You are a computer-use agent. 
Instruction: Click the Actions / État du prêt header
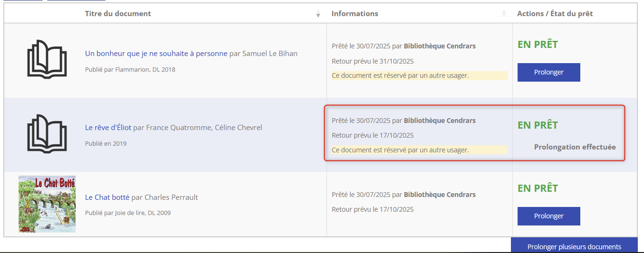pyautogui.click(x=555, y=14)
